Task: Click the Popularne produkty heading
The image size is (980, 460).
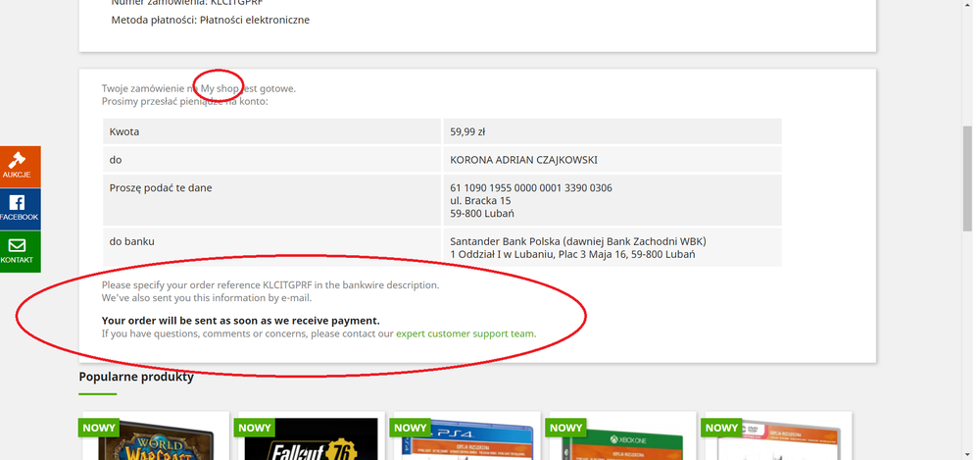Action: click(x=136, y=377)
